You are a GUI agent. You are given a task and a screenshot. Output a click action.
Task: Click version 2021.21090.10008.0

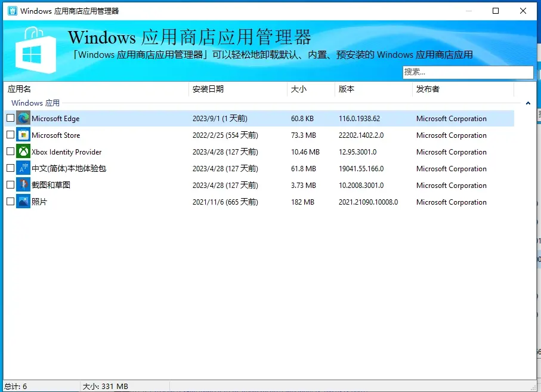(x=368, y=202)
